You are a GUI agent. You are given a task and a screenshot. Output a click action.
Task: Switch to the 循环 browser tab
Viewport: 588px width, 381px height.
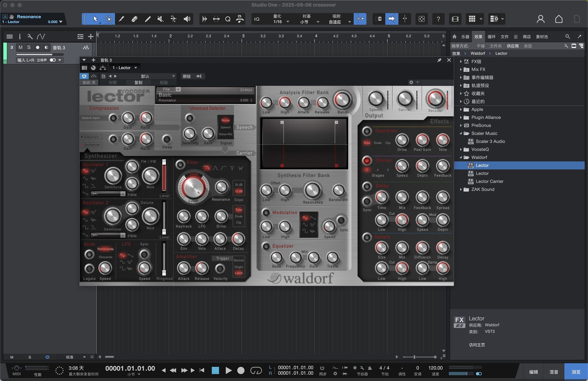491,37
